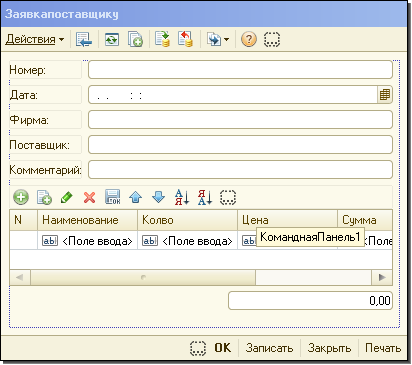
Task: Click the Сумма column header
Action: (x=365, y=220)
